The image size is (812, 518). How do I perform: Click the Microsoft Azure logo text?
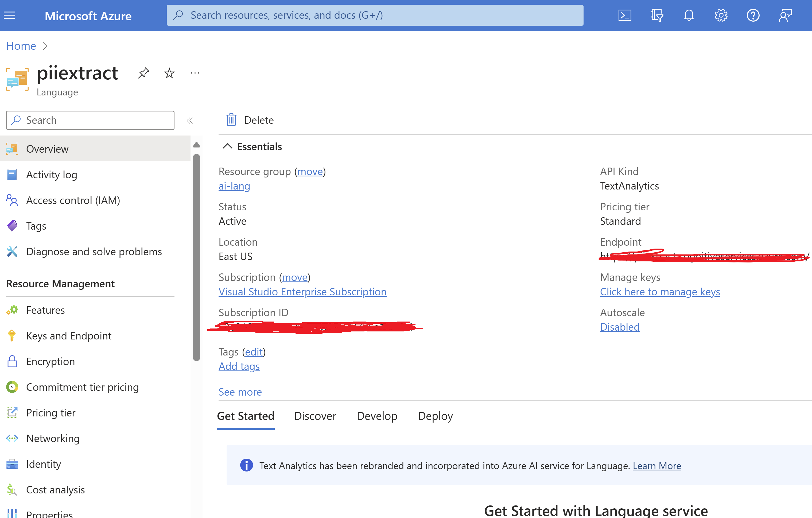coord(88,16)
